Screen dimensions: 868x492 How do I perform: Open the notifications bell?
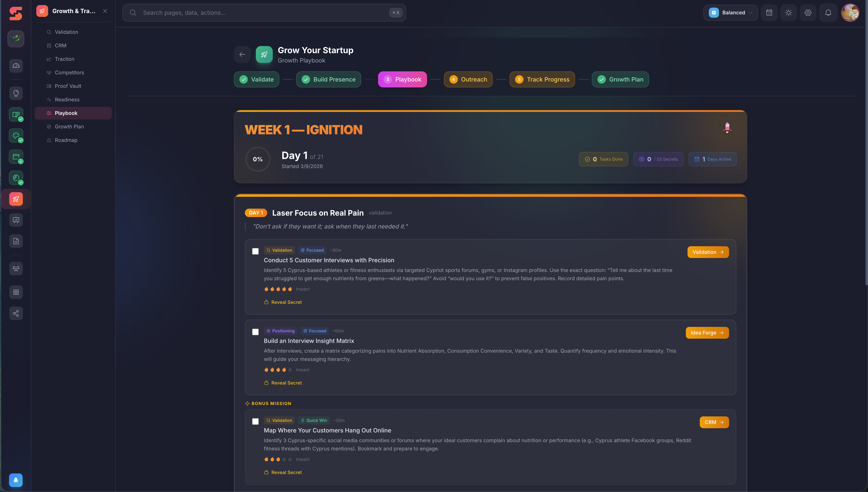pos(828,12)
